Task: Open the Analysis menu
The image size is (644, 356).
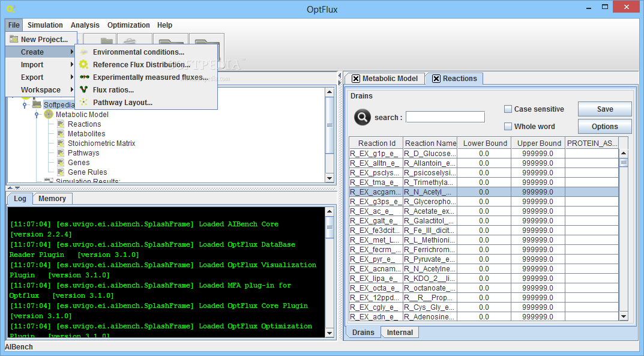Action: pos(85,25)
